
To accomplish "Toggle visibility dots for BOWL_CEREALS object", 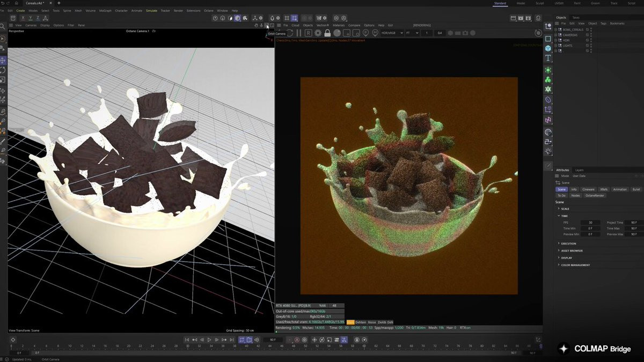I will point(591,30).
